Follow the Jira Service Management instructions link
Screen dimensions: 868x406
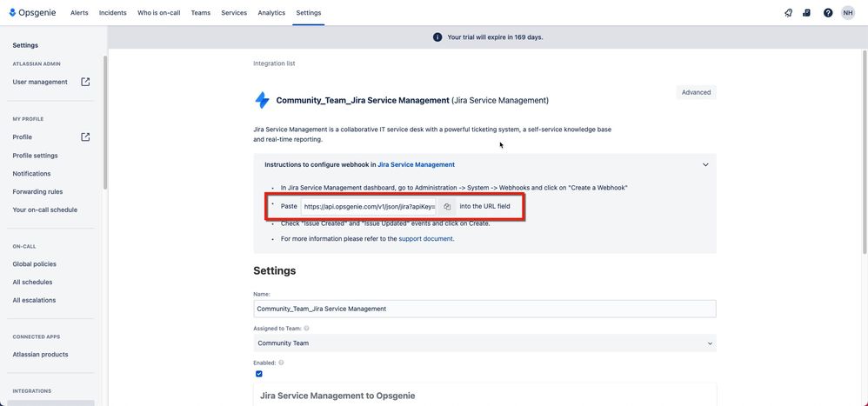(417, 165)
